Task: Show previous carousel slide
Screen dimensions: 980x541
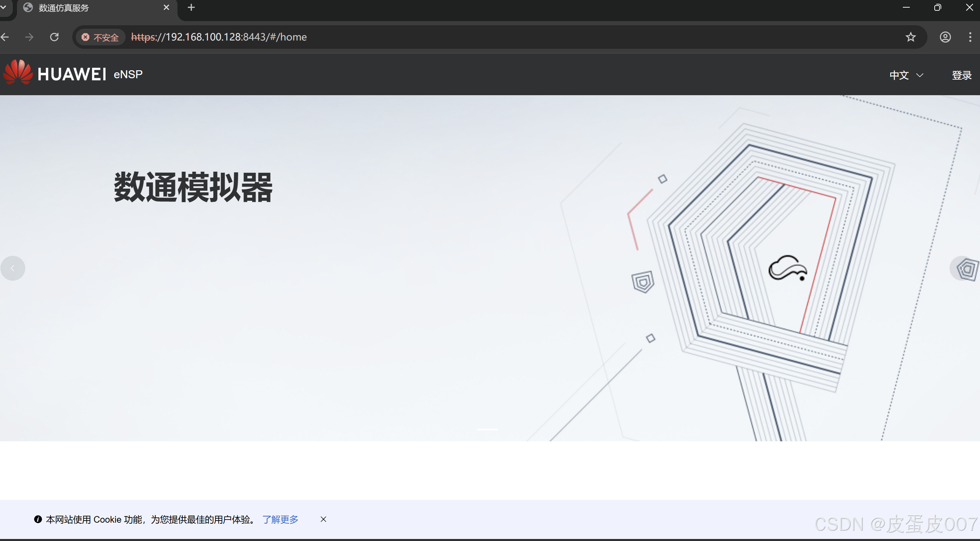Action: (x=12, y=268)
